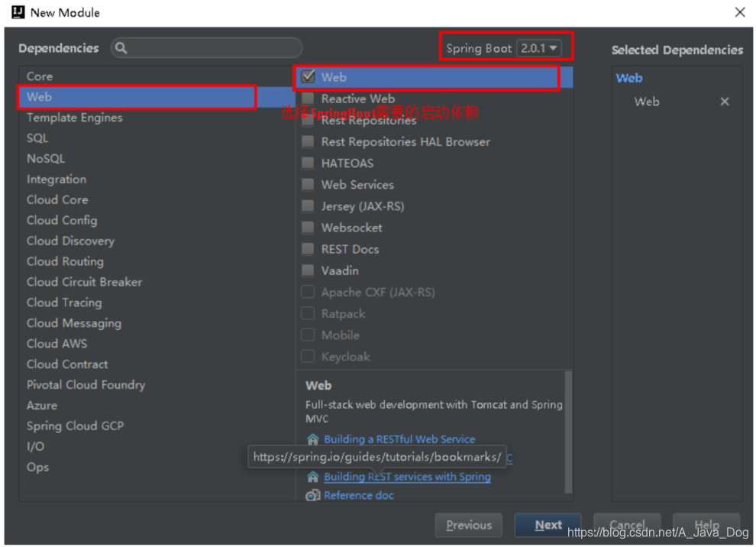Open the Cloud Config category
The width and height of the screenshot is (756, 547).
[157, 221]
